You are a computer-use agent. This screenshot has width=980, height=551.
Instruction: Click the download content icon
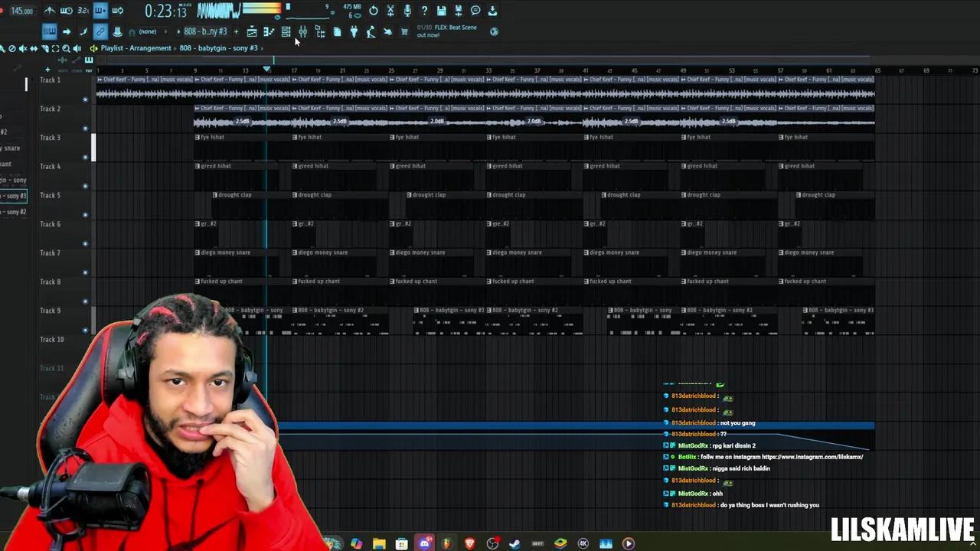(492, 11)
